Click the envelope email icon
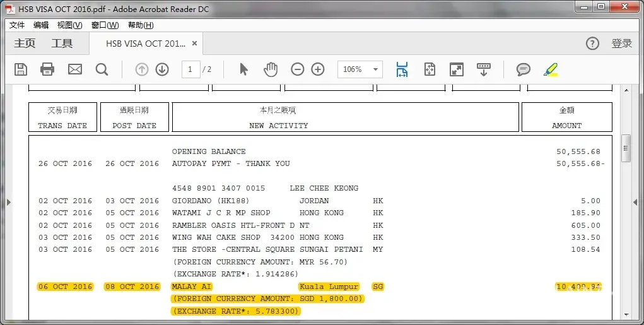The height and width of the screenshot is (325, 644). [75, 69]
